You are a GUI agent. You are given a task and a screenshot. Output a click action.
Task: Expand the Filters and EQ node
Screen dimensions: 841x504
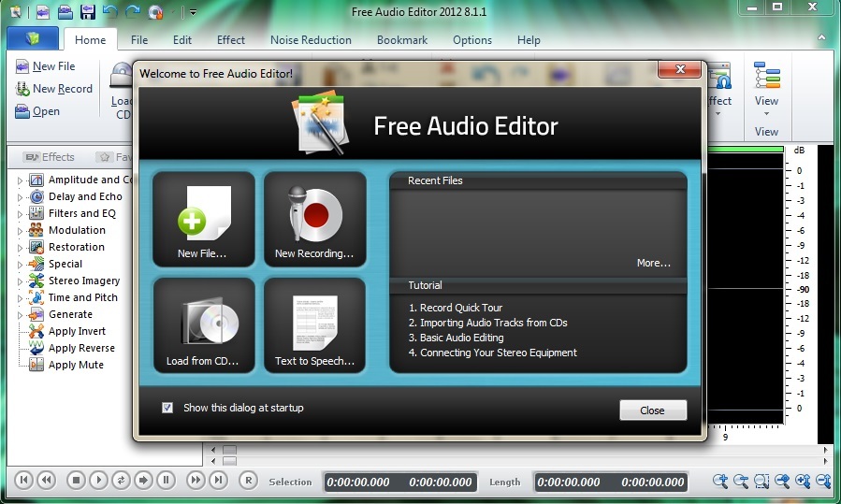(x=20, y=214)
